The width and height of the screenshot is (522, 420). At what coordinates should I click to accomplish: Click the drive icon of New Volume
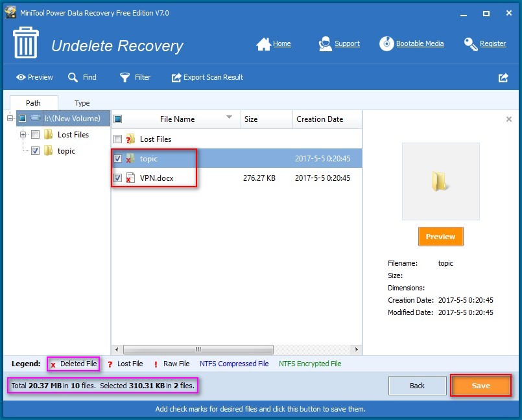36,118
